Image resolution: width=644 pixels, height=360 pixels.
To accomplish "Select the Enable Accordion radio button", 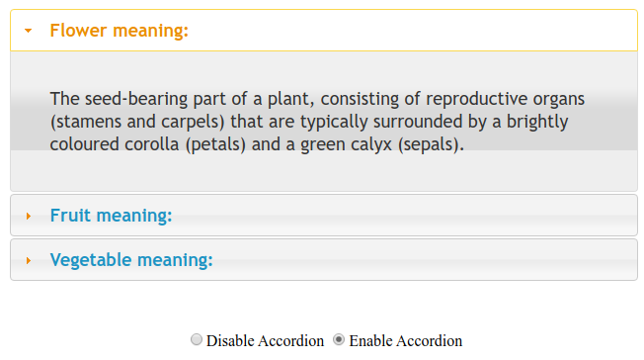I will coord(339,340).
